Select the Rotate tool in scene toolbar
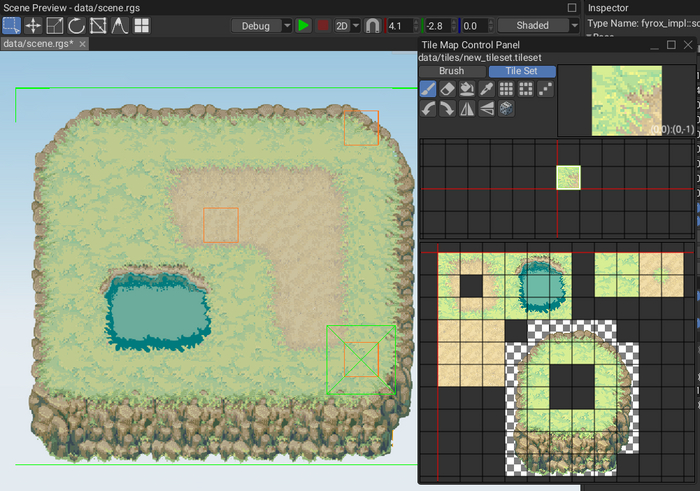 76,26
